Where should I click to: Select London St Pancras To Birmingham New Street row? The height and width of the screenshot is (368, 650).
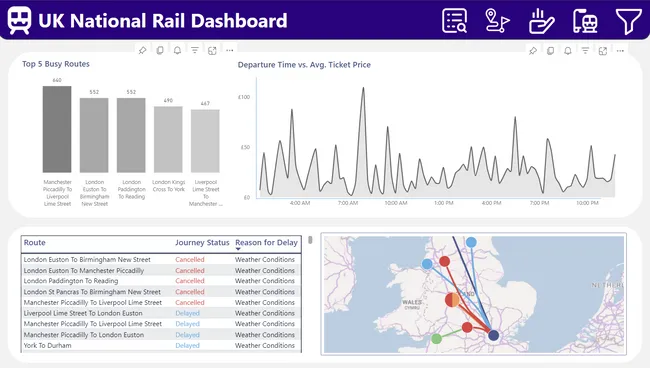click(161, 292)
